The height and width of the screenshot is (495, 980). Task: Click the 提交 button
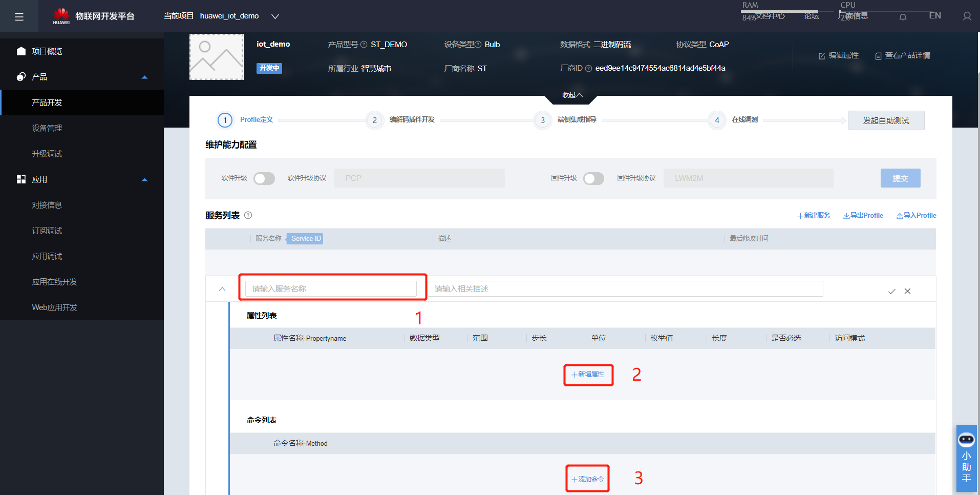click(x=900, y=178)
